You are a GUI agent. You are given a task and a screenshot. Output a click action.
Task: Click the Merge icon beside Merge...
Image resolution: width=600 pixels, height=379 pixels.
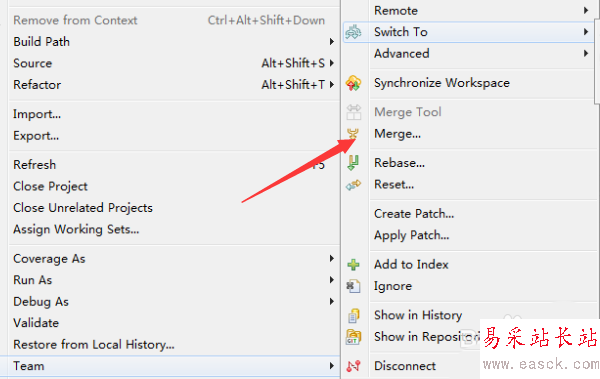click(x=353, y=134)
